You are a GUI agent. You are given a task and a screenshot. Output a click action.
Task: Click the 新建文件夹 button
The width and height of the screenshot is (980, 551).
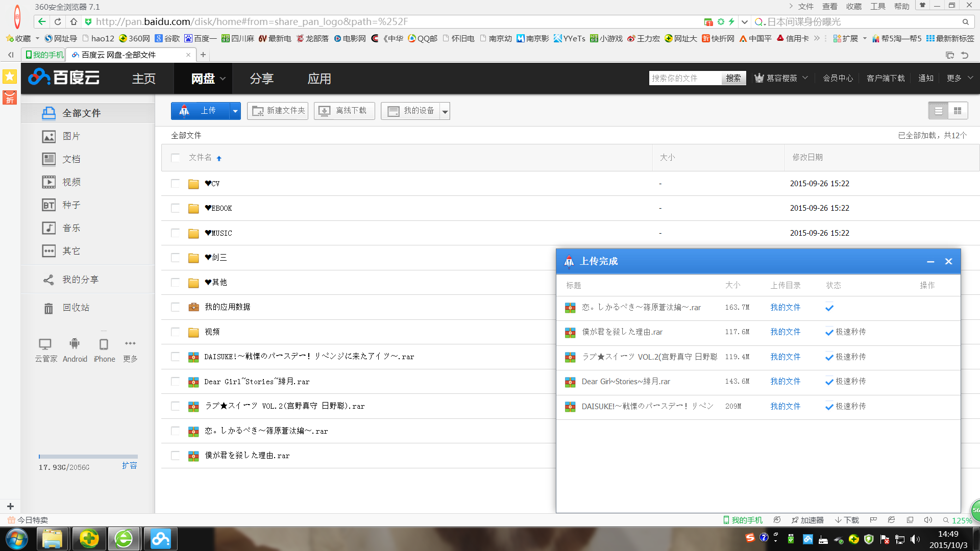click(278, 111)
